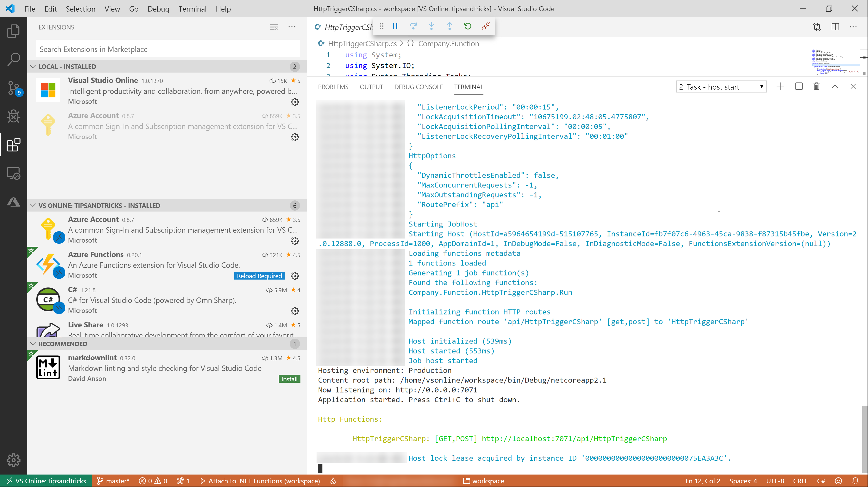Kill the terminal with trash icon

point(817,87)
